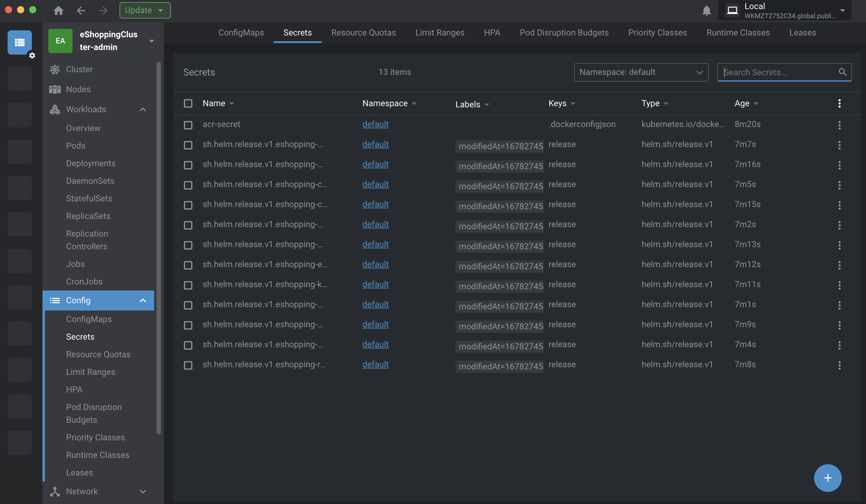Click default namespace link for acr-secret
The image size is (866, 504).
[375, 124]
